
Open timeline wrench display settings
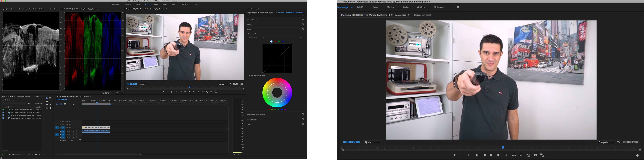(x=73, y=104)
